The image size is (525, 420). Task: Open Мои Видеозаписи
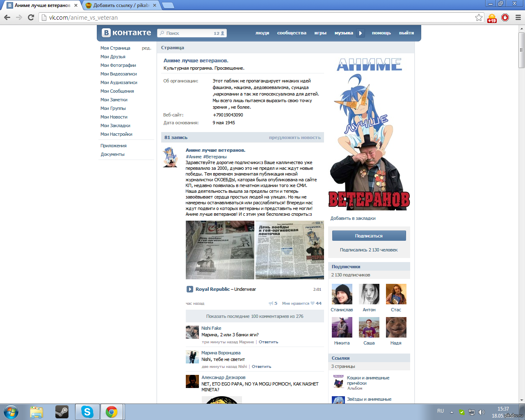119,74
